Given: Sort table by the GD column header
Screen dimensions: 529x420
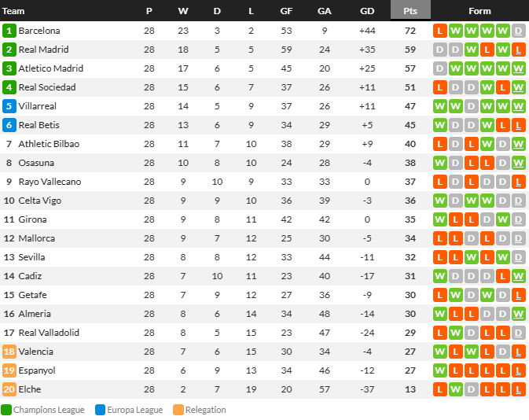Looking at the screenshot, I should point(367,11).
